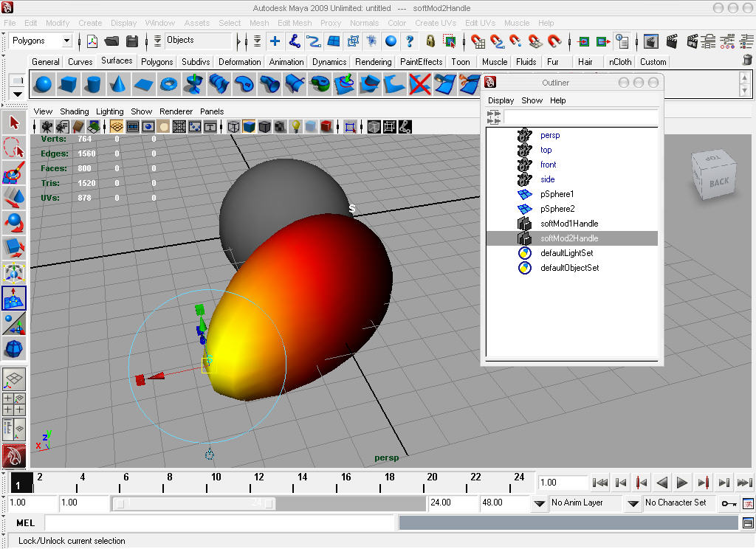Click the Save Scene floppy disk icon
Viewport: 756px width, 549px height.
132,41
